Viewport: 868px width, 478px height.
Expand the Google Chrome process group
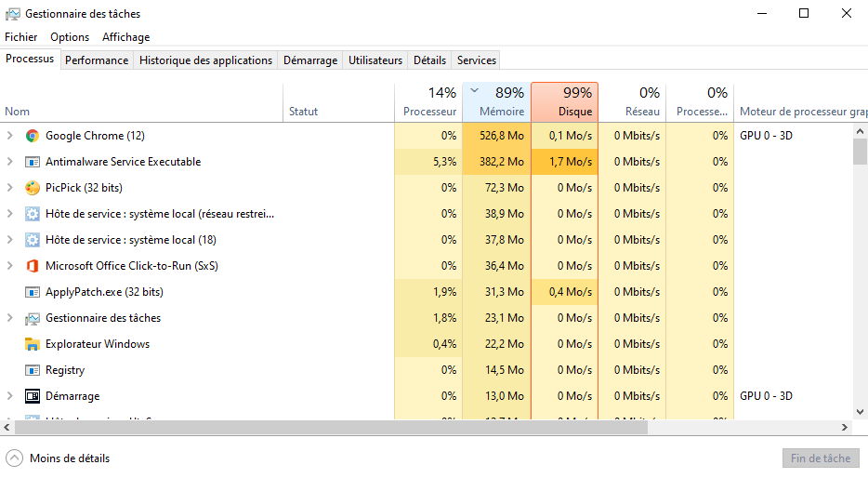tap(10, 136)
